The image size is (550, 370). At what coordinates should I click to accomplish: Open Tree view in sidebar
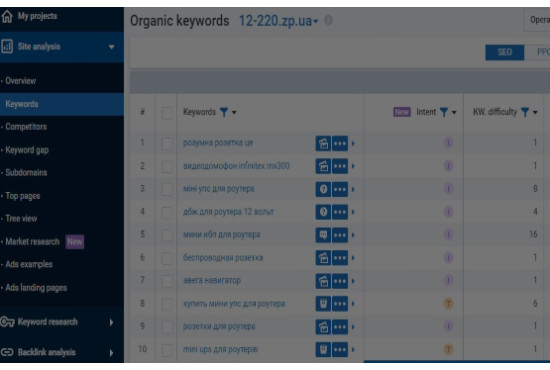(21, 218)
